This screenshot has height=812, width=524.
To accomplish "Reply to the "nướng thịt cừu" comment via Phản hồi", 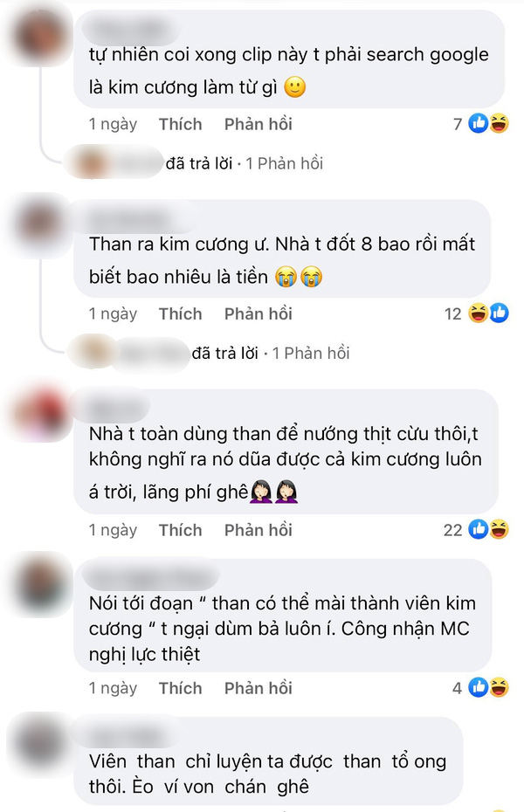I will pos(258,530).
